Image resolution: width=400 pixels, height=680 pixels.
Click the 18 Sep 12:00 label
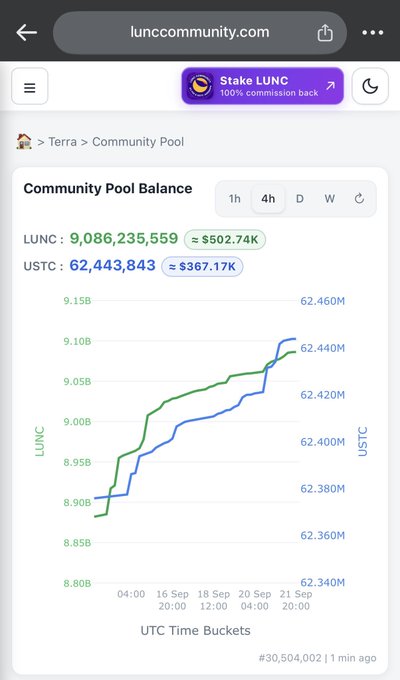point(213,600)
